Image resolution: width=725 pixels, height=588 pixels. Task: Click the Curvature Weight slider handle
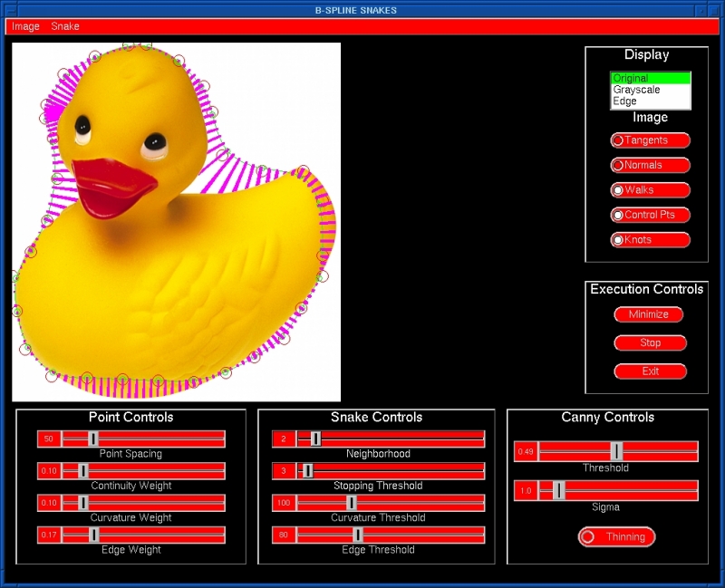pos(82,503)
